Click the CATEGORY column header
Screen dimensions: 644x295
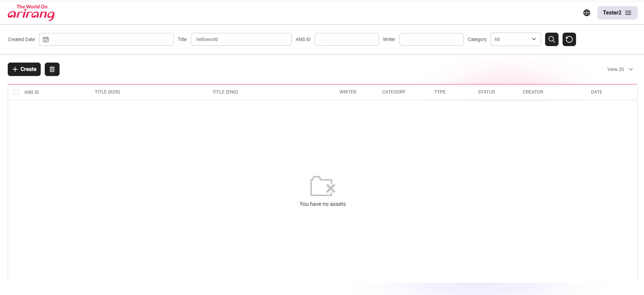point(394,92)
